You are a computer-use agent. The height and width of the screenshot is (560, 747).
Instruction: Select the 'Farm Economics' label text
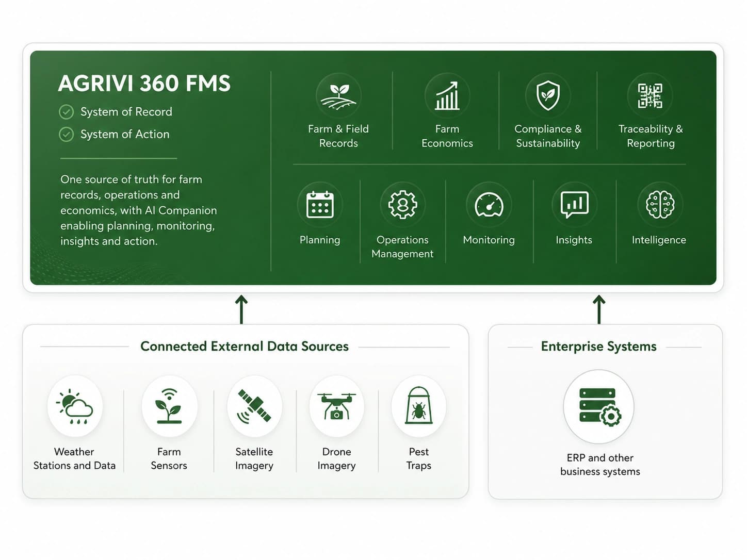click(x=447, y=136)
